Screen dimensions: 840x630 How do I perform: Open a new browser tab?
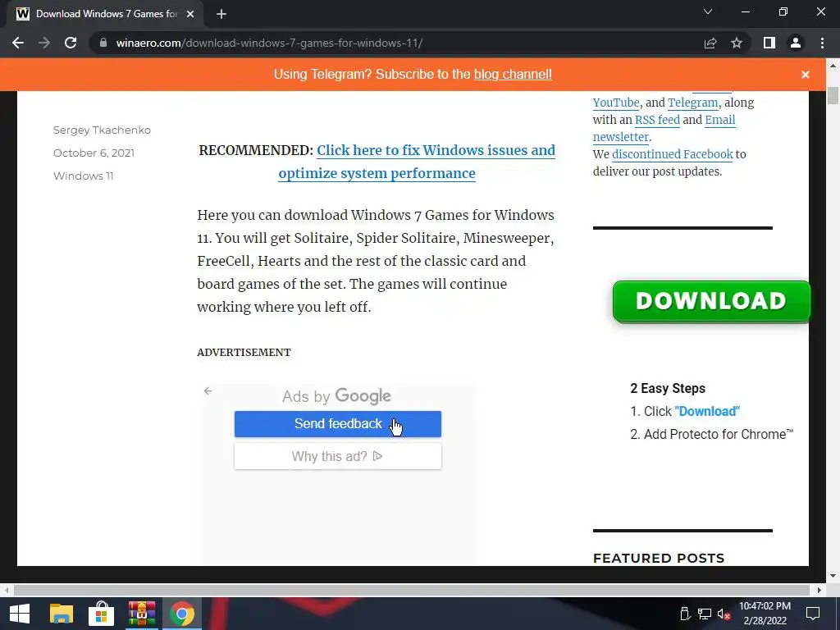[221, 14]
